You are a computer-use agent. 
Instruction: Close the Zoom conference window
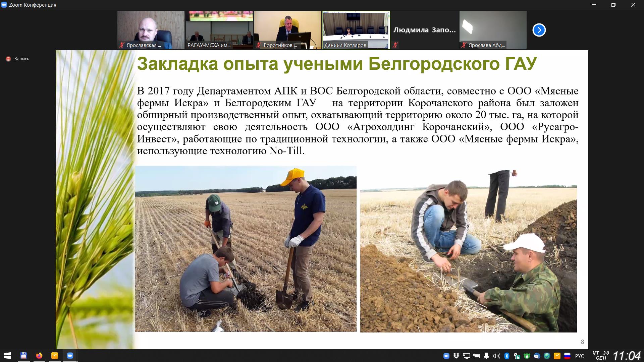point(633,5)
